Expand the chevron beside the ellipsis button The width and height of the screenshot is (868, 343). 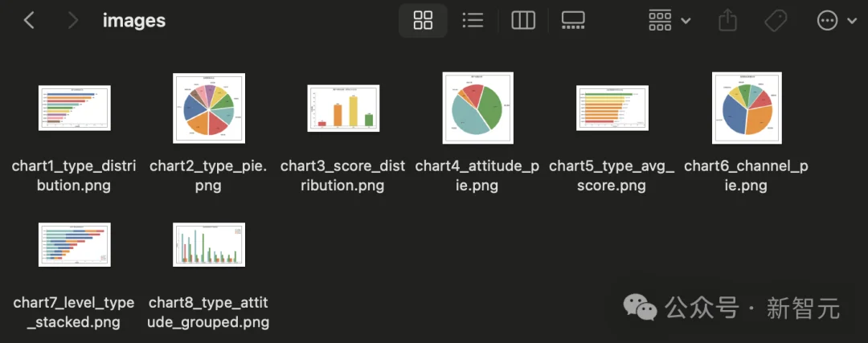pos(852,22)
